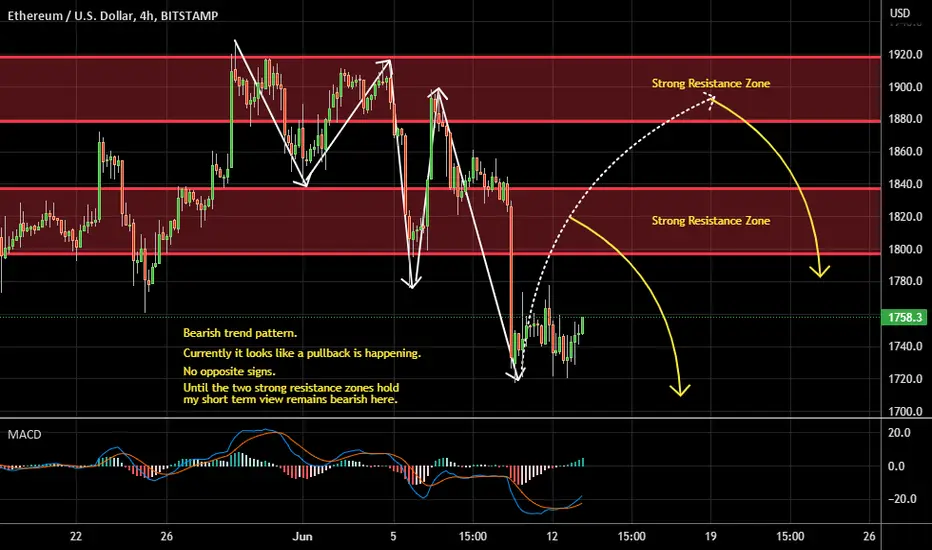Click the 1820.0 price axis label
Viewport: 932px width, 550px height.
(x=905, y=217)
